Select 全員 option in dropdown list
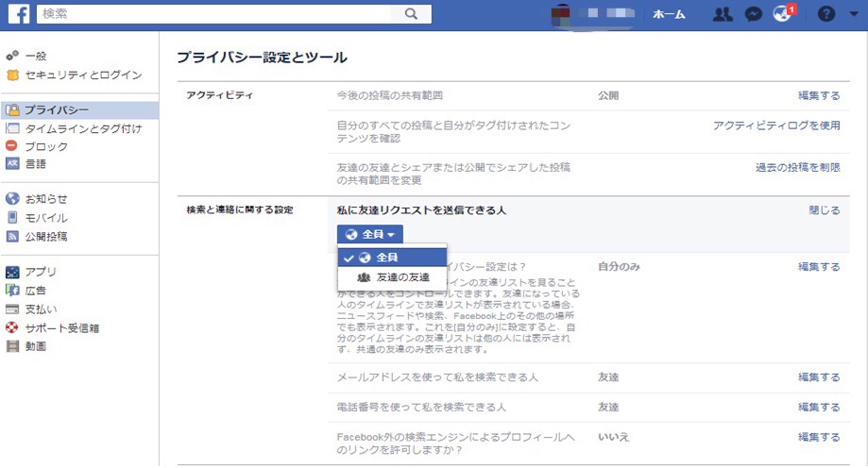Screen dimensions: 868x468 [392, 258]
